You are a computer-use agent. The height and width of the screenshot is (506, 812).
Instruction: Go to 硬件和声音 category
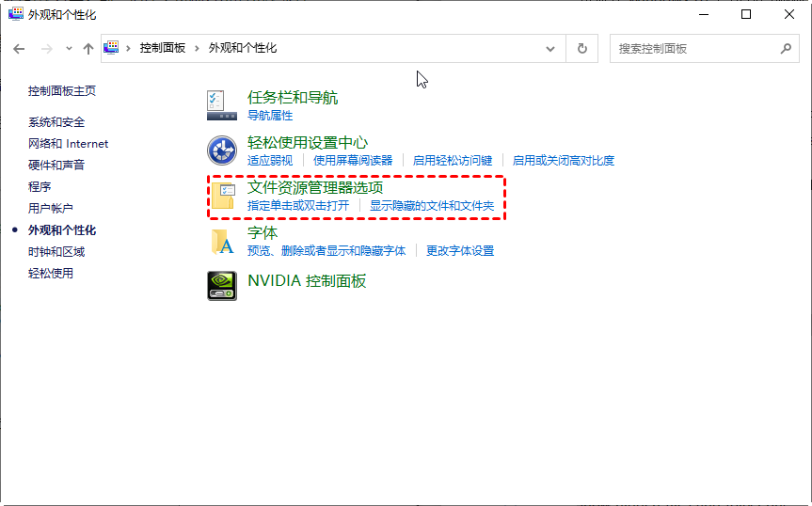[x=56, y=165]
